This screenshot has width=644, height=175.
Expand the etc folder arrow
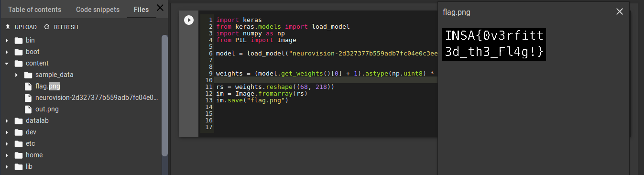point(7,144)
